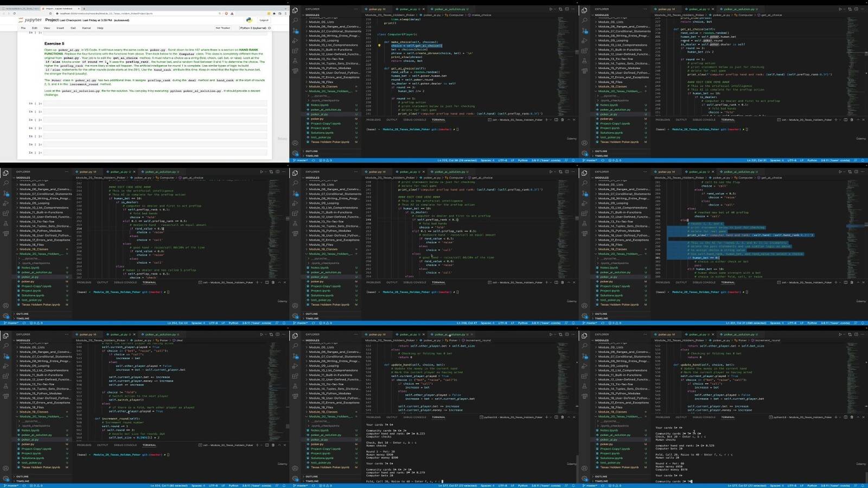Click the make_choice breadcrumb in the VS Code editor

[x=480, y=15]
